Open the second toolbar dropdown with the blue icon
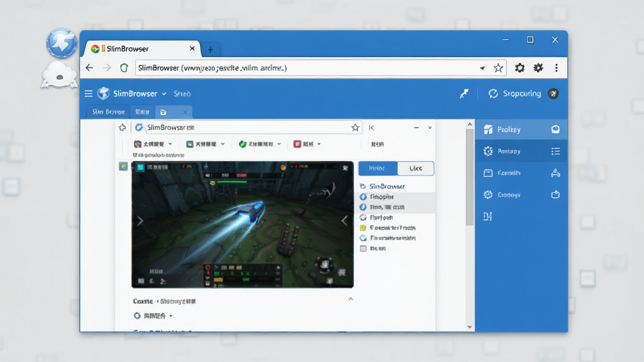Image resolution: width=644 pixels, height=362 pixels. [x=206, y=144]
